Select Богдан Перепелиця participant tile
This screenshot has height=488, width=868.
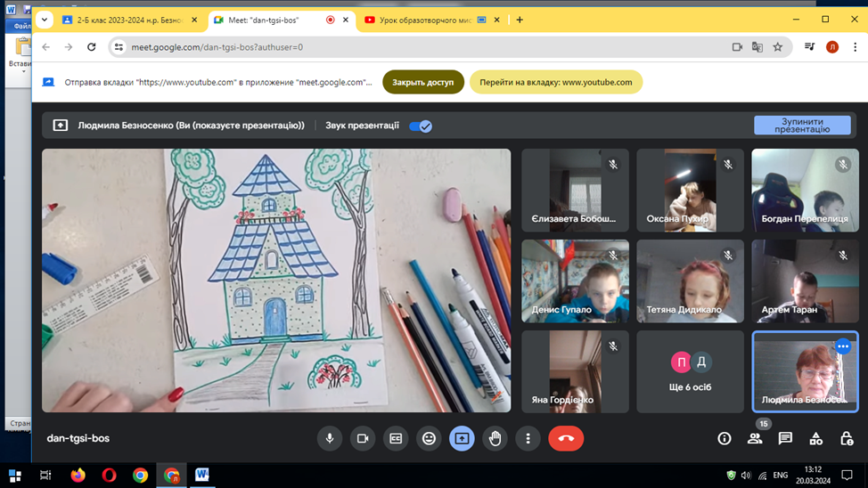point(805,191)
